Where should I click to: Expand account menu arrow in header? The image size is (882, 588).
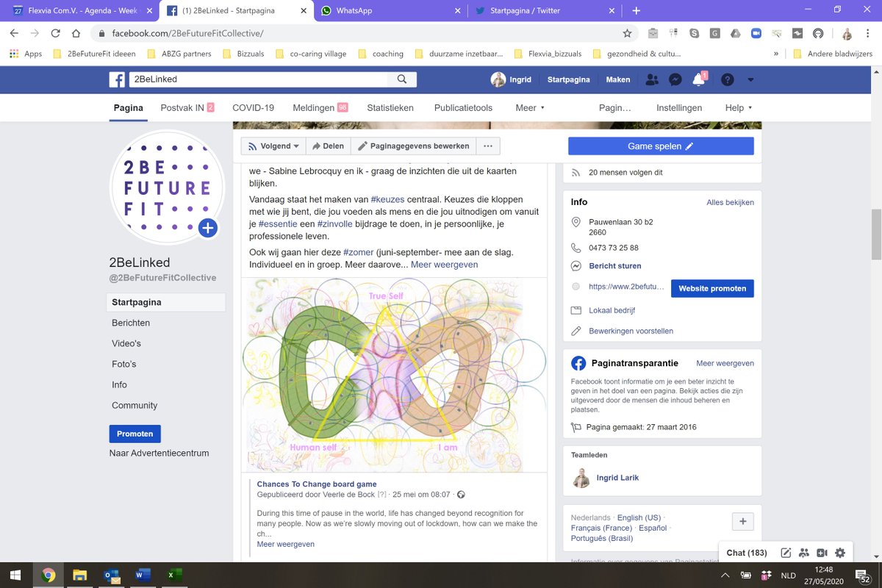(750, 79)
